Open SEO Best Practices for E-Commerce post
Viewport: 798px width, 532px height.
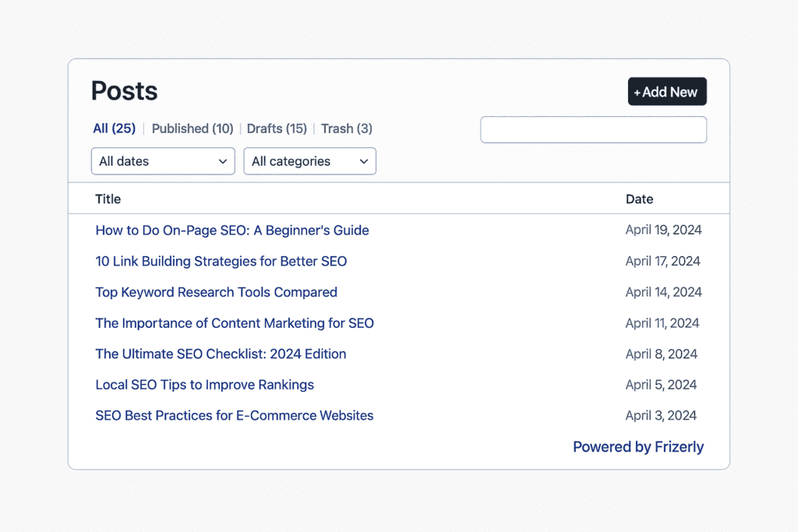(234, 415)
